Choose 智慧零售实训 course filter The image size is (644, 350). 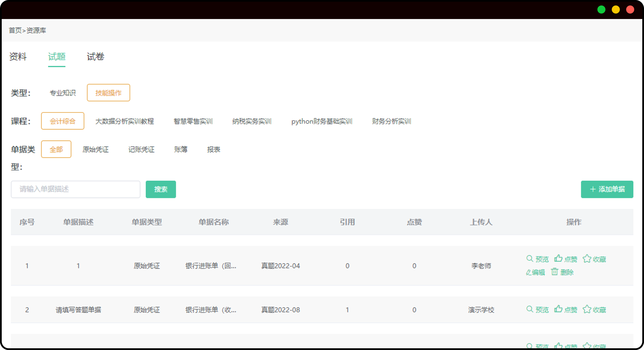[x=193, y=121]
